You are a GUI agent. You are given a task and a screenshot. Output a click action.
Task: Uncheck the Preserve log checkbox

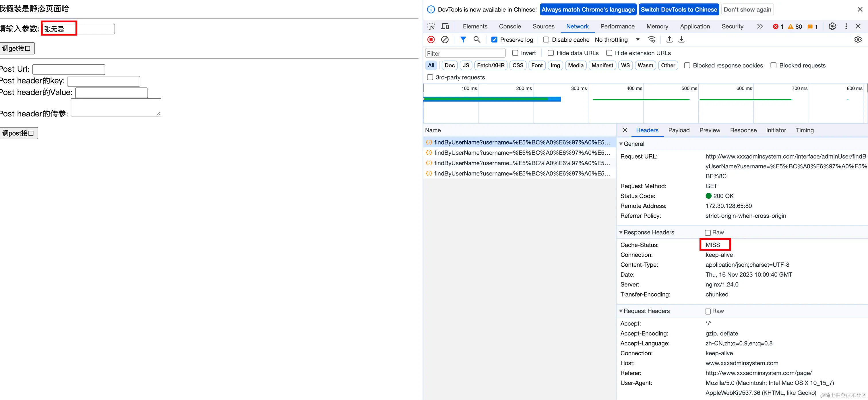click(x=494, y=40)
